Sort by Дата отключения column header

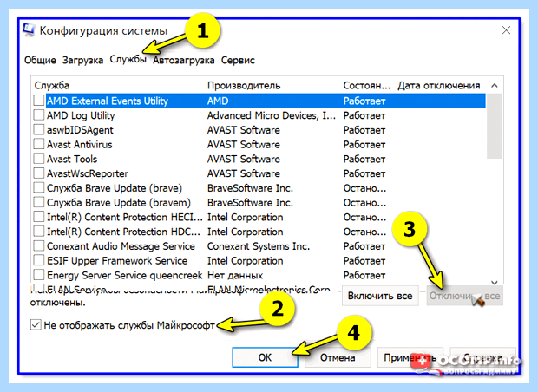point(439,85)
